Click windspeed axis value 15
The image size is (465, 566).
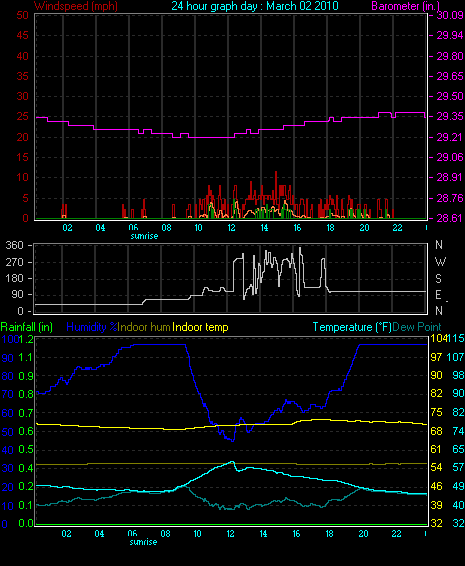coord(22,157)
